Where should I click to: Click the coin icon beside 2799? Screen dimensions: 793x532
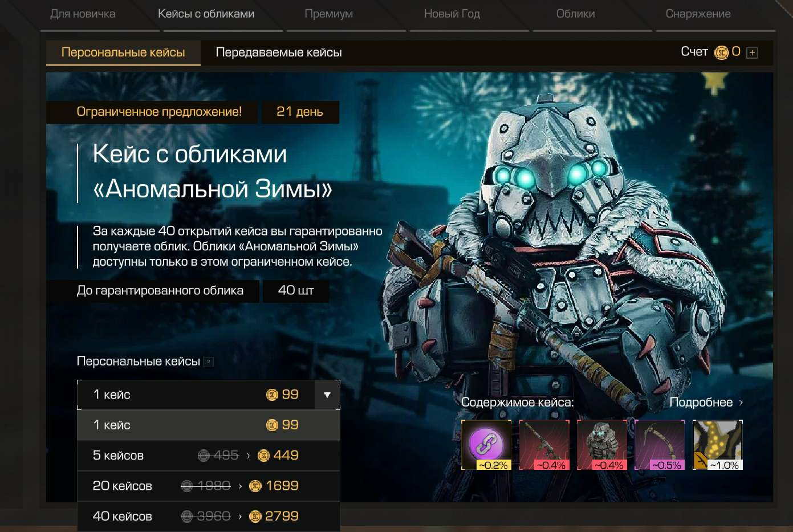(255, 517)
